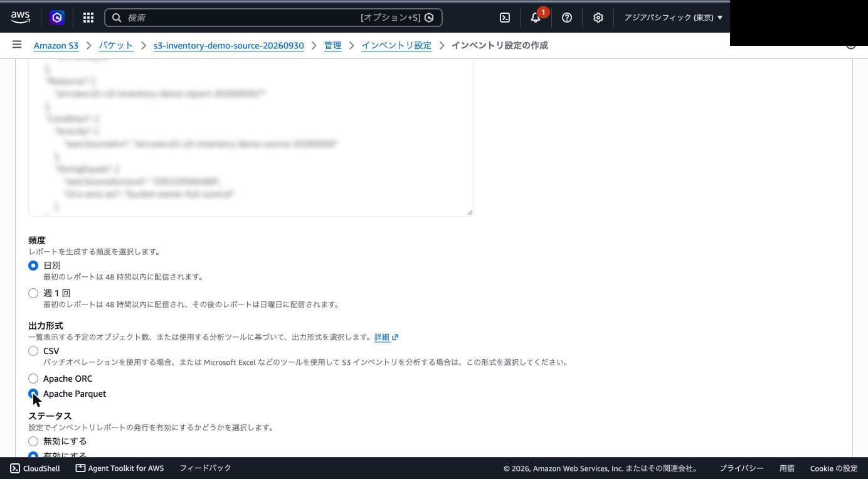The image size is (868, 479).
Task: Open Cookie の設定
Action: (x=834, y=468)
